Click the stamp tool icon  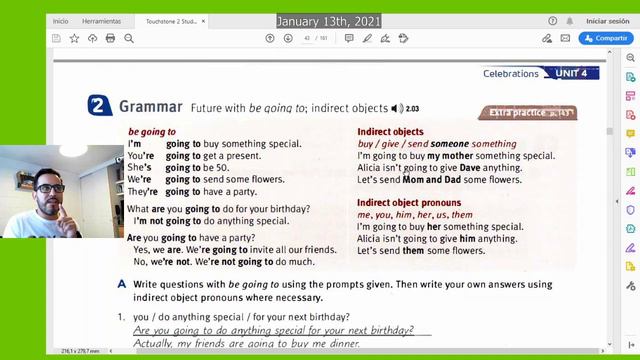tap(403, 38)
